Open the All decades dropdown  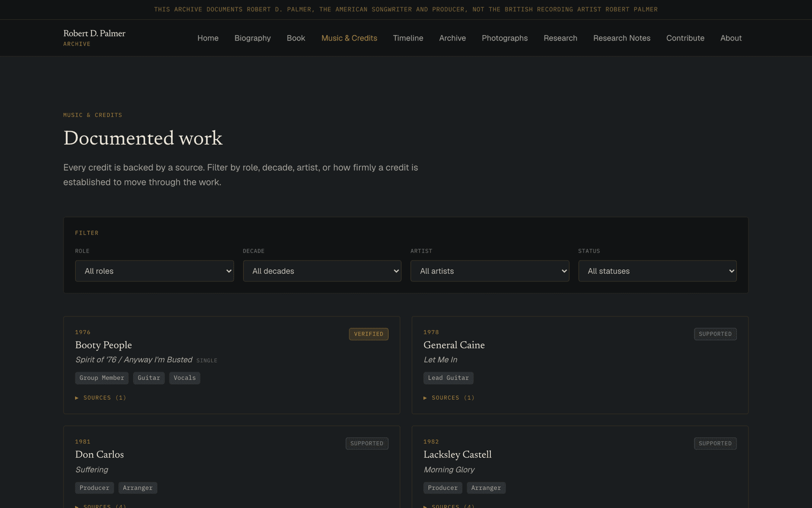point(322,271)
